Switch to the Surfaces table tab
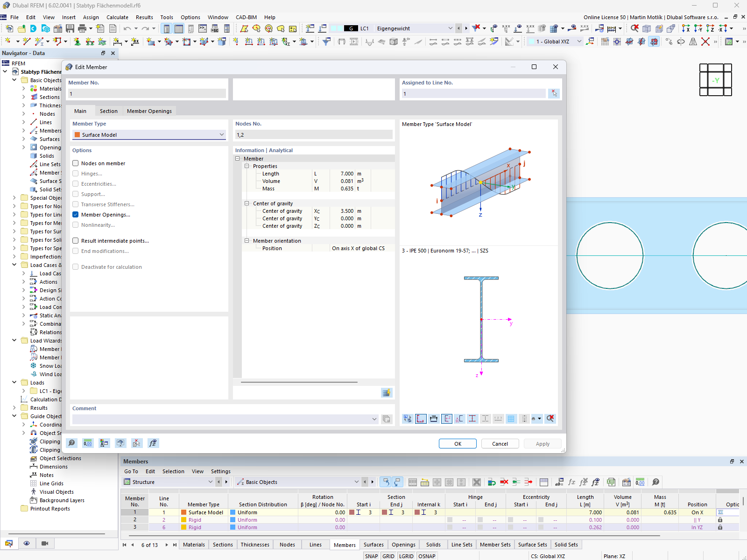 coord(373,545)
